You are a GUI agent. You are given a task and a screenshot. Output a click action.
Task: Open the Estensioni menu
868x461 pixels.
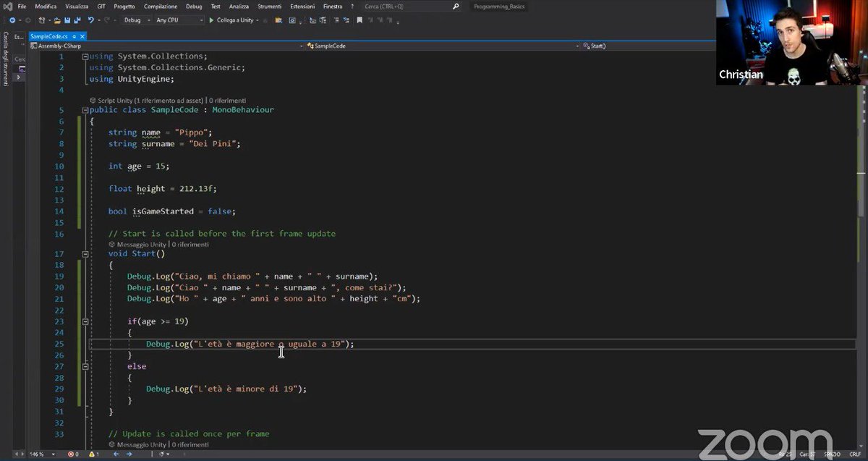pos(302,6)
